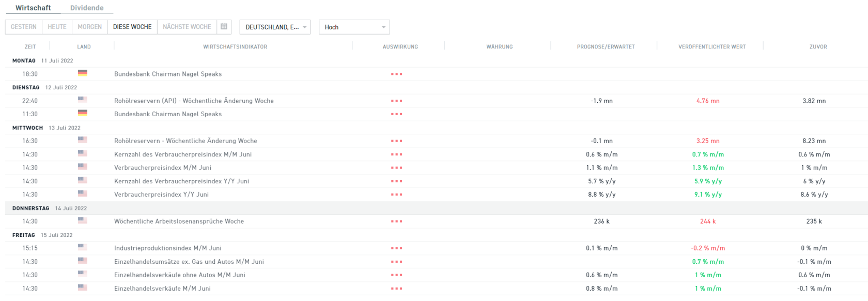Select the Heute date filter
This screenshot has width=868, height=301.
tap(57, 27)
